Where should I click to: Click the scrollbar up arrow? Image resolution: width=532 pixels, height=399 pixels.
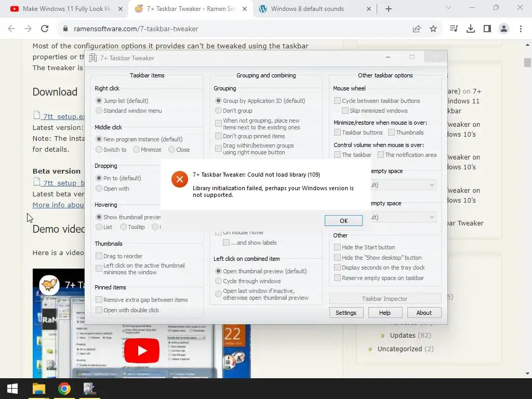(527, 45)
